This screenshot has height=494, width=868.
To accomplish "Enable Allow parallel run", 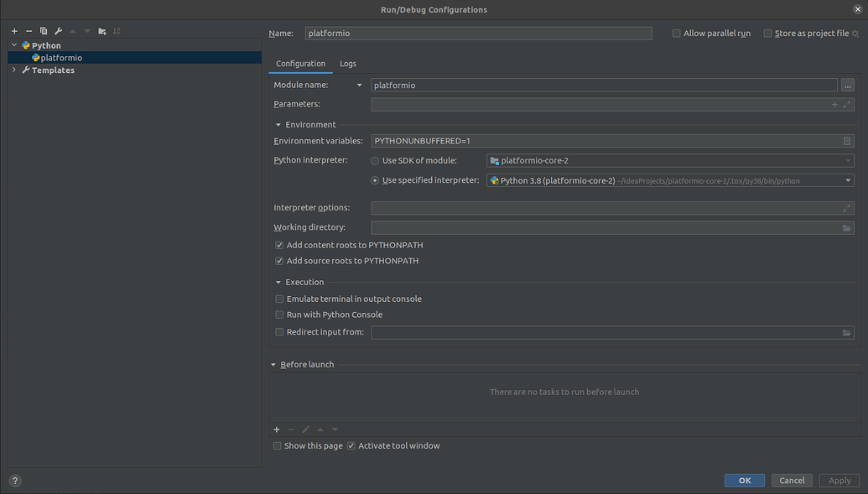I will tap(676, 34).
